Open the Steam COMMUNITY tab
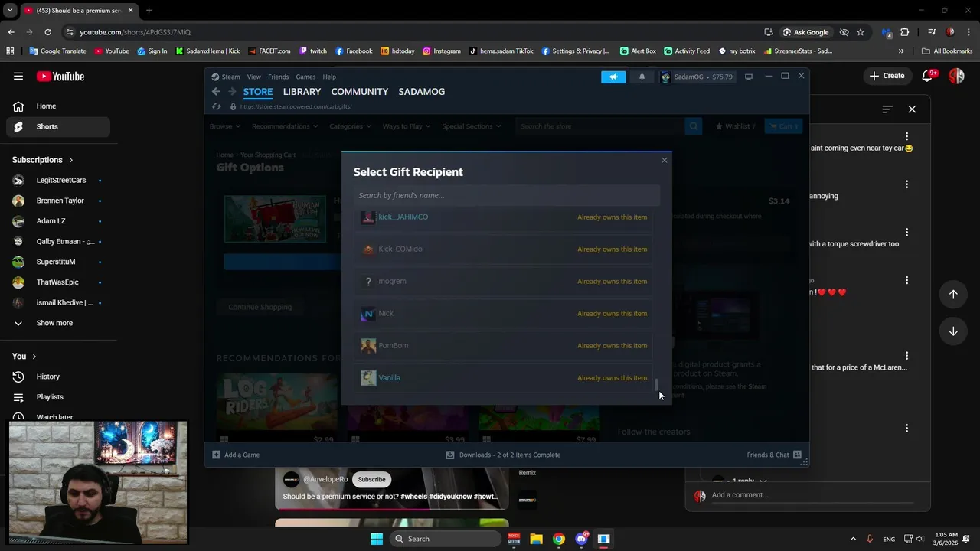980x551 pixels. [x=359, y=92]
